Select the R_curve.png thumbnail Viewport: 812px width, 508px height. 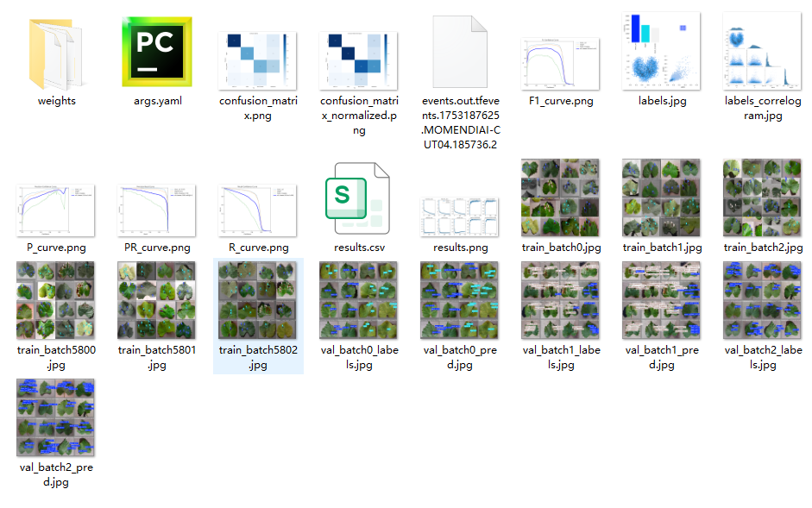coord(257,210)
